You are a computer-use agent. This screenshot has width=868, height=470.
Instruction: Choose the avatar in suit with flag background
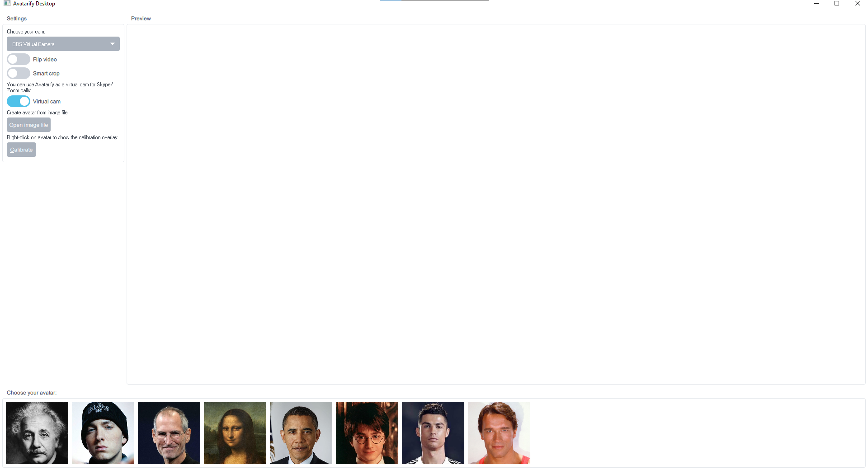click(301, 433)
